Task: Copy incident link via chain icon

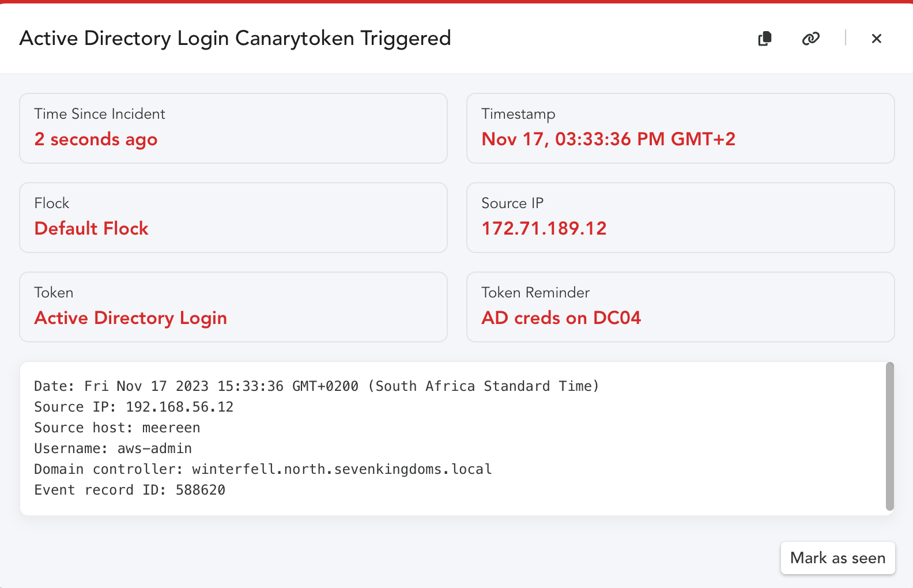Action: click(x=811, y=39)
